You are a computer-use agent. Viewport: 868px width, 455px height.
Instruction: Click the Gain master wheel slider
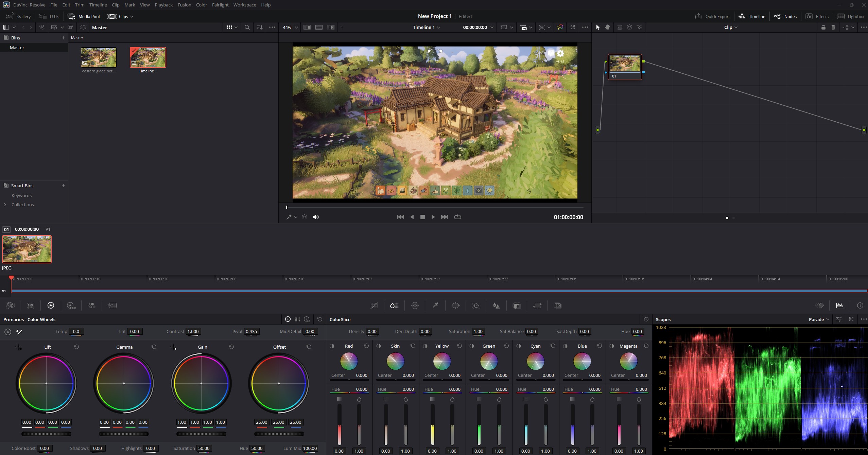point(201,434)
